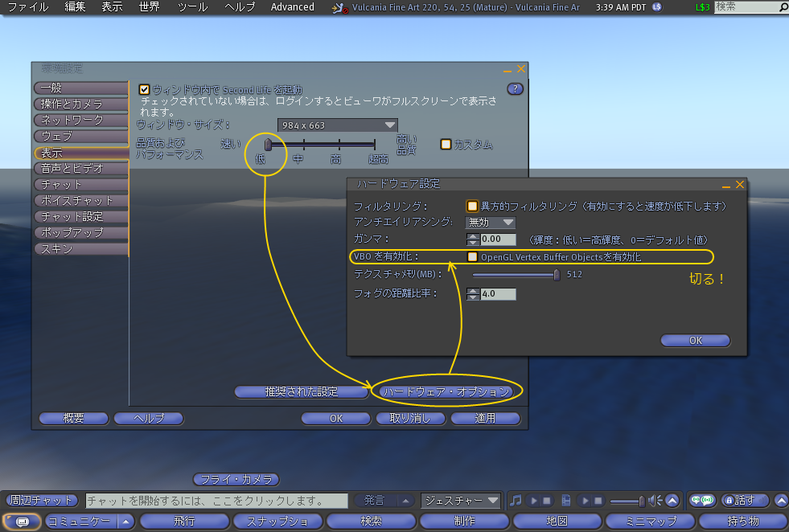The image size is (789, 532).
Task: Toggle the OpenGL Vertex Buffer Objects checkbox
Action: pos(473,257)
